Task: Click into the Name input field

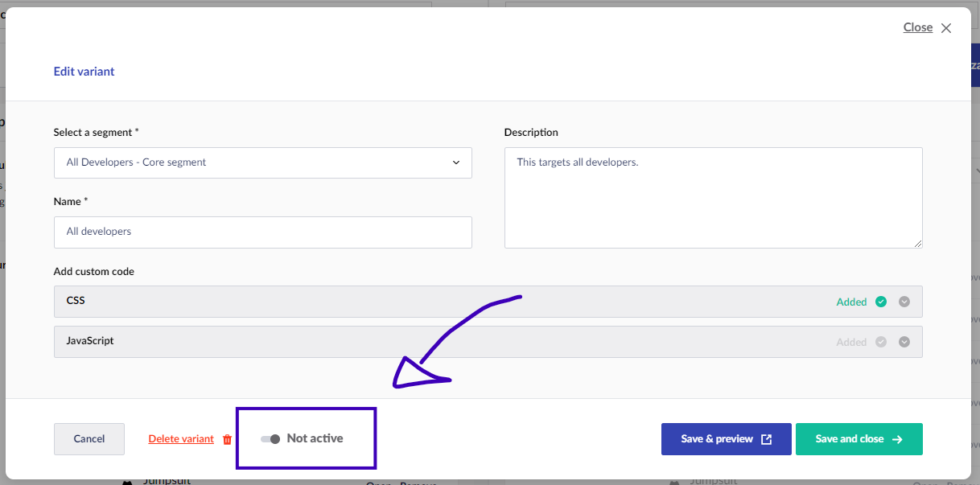Action: click(x=262, y=232)
